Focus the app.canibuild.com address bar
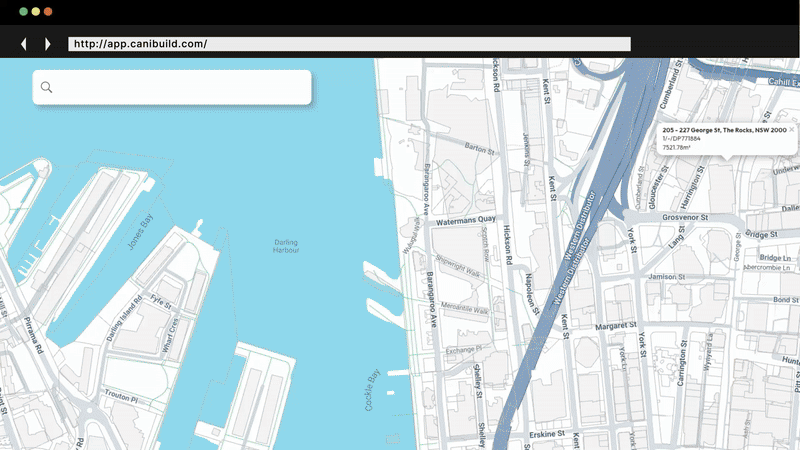This screenshot has height=450, width=800. (x=349, y=44)
